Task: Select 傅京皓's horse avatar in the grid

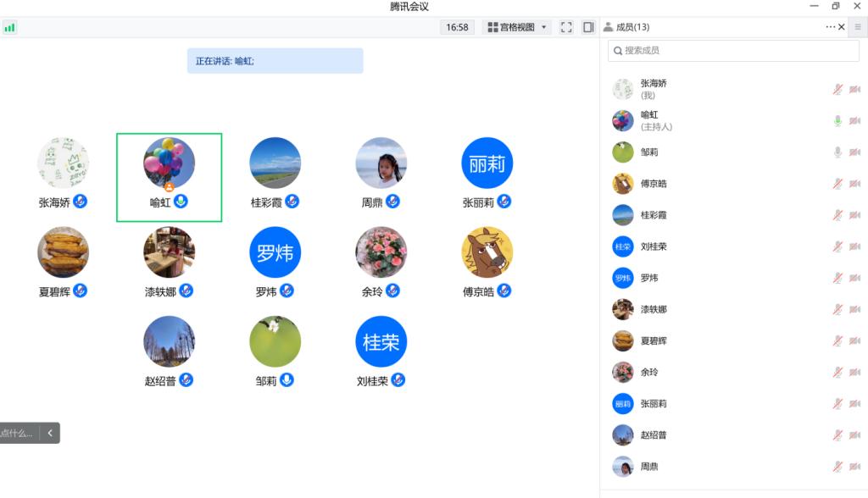Action: click(487, 252)
